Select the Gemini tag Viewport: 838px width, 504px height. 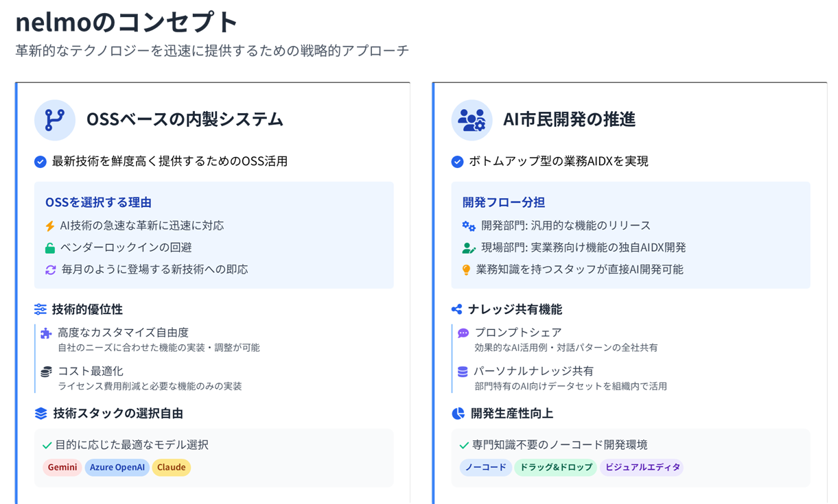[x=62, y=468]
